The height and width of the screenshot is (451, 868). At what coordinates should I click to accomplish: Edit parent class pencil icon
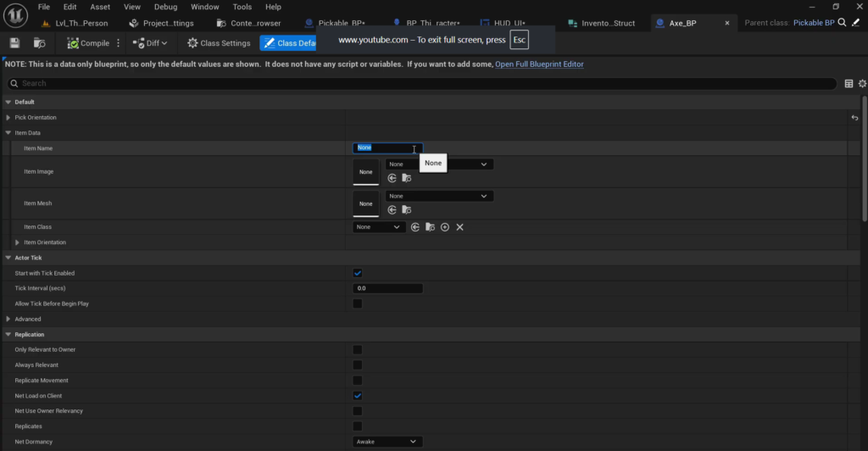[x=856, y=23]
